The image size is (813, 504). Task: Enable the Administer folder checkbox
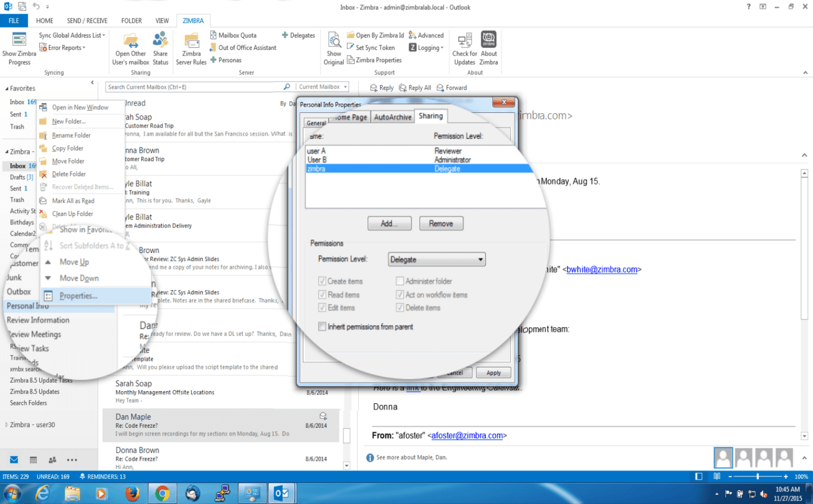[x=400, y=281]
